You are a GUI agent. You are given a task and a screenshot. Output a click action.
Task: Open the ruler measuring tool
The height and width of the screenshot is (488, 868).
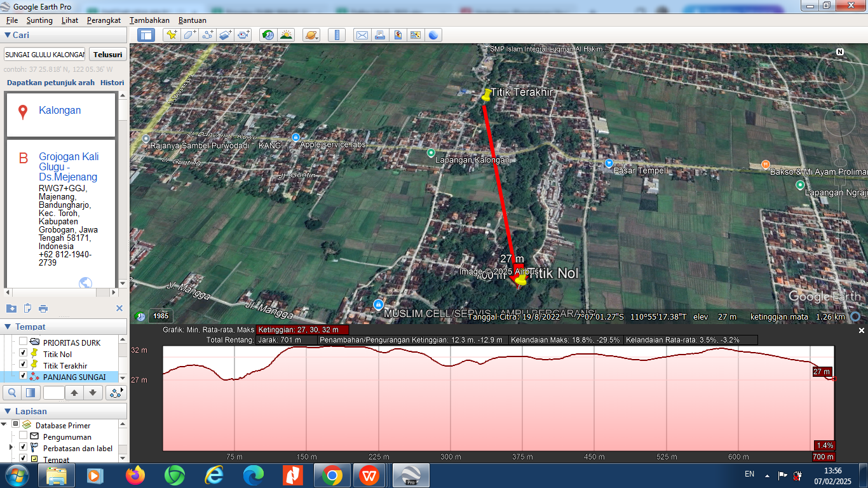(337, 35)
